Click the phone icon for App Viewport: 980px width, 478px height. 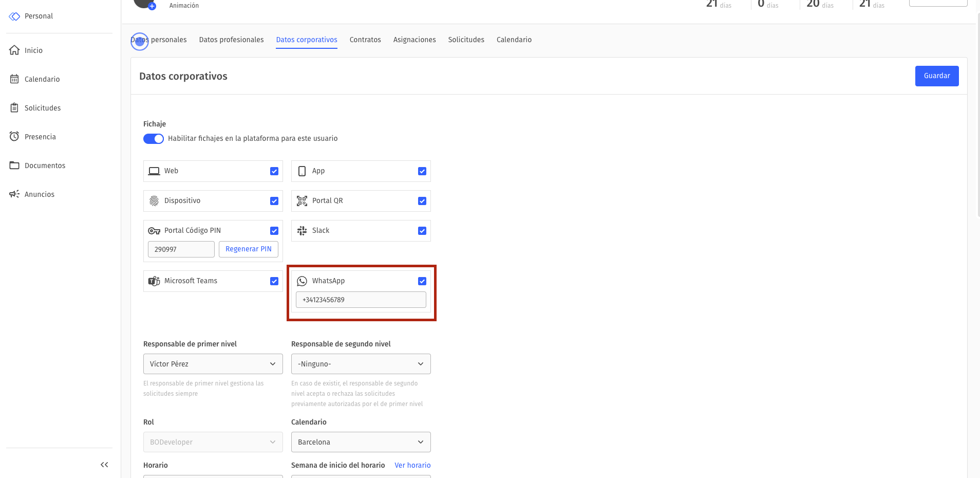[x=302, y=171]
